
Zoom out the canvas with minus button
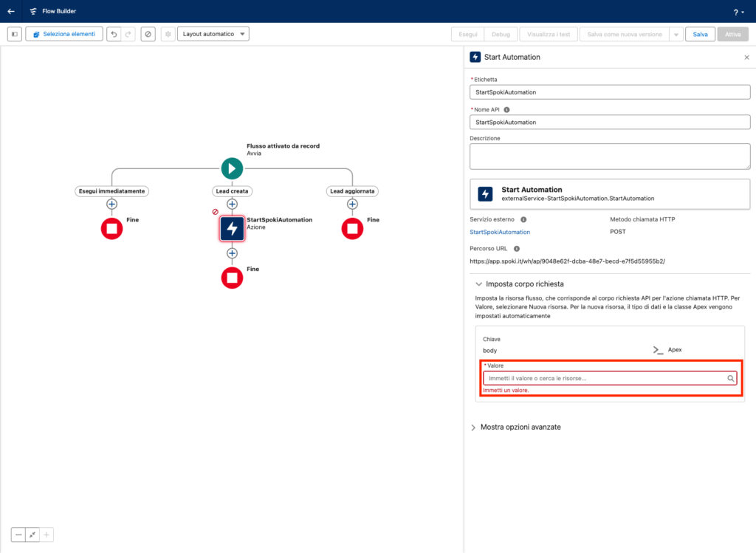[18, 535]
